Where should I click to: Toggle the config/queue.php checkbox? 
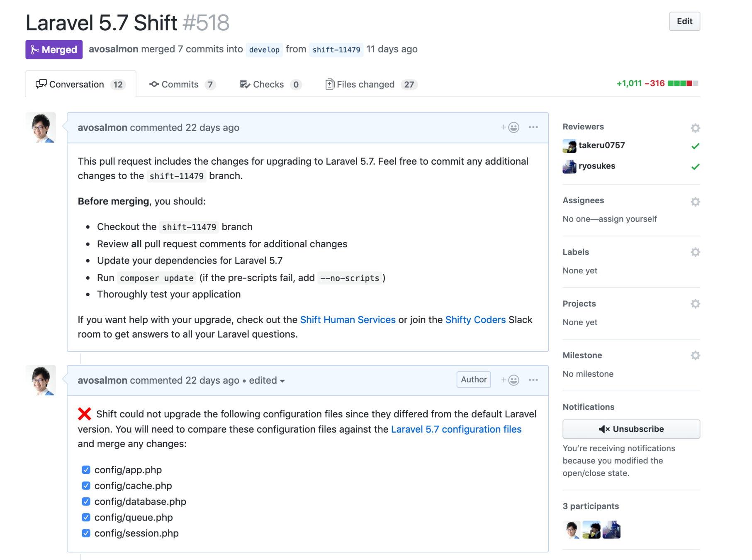click(86, 517)
